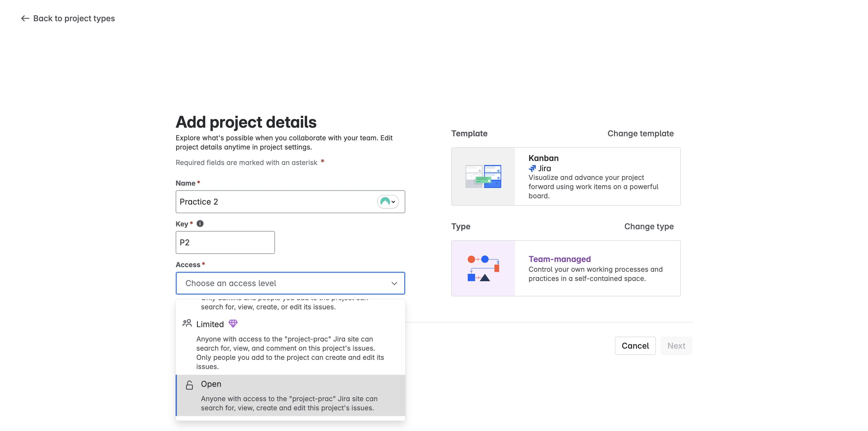This screenshot has width=868, height=431.
Task: Click the required fields asterisk note
Action: click(250, 162)
